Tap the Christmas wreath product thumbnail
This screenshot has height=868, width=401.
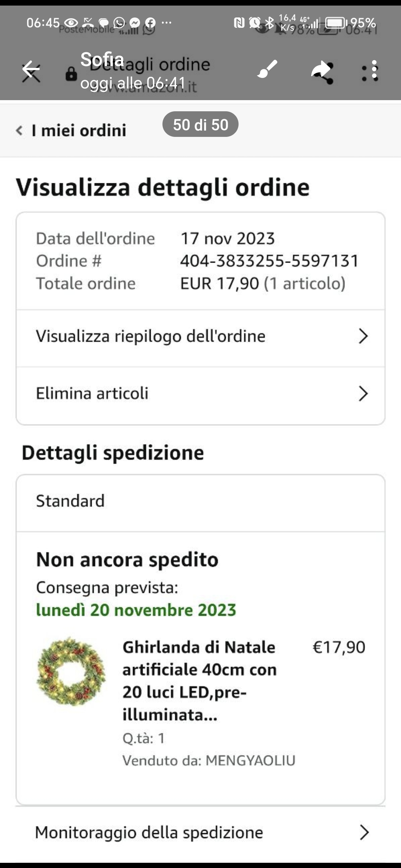pos(71,671)
